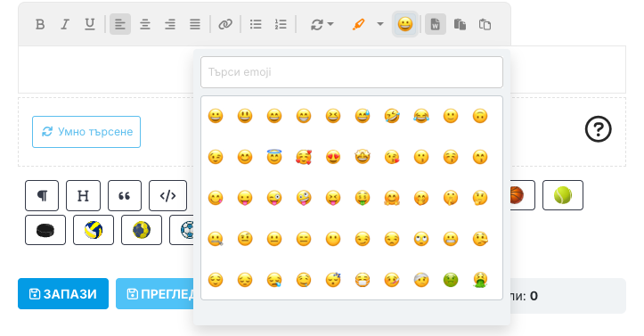Click the ПРЕГЛЕД preview button
The image size is (644, 336).
click(155, 294)
